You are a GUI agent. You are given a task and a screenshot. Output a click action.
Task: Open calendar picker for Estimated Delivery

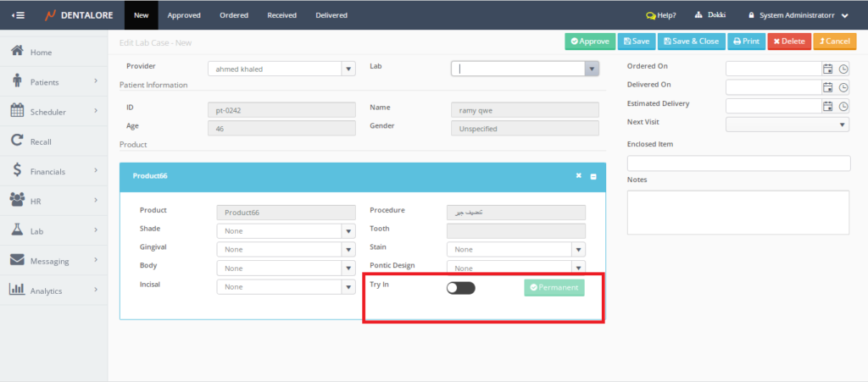pyautogui.click(x=827, y=106)
